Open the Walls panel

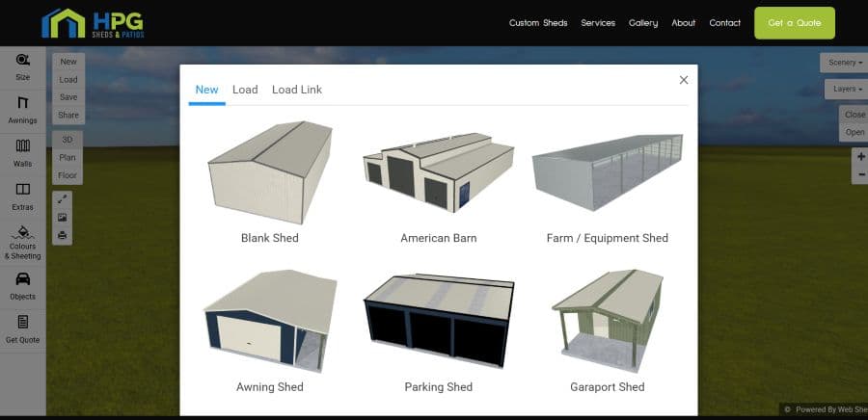tap(23, 153)
